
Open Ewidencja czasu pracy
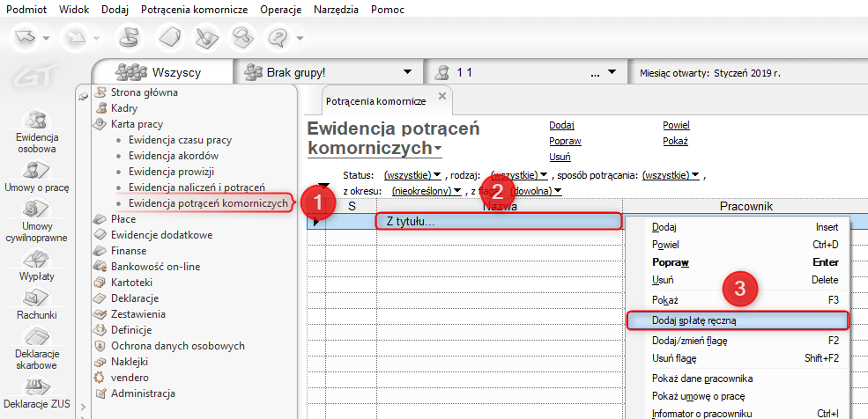pyautogui.click(x=180, y=140)
